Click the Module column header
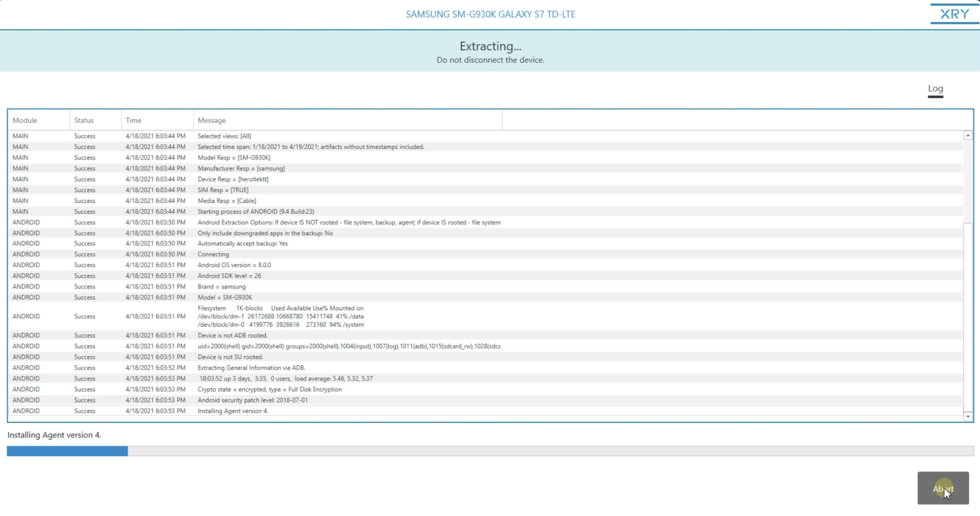The image size is (980, 516). point(24,120)
